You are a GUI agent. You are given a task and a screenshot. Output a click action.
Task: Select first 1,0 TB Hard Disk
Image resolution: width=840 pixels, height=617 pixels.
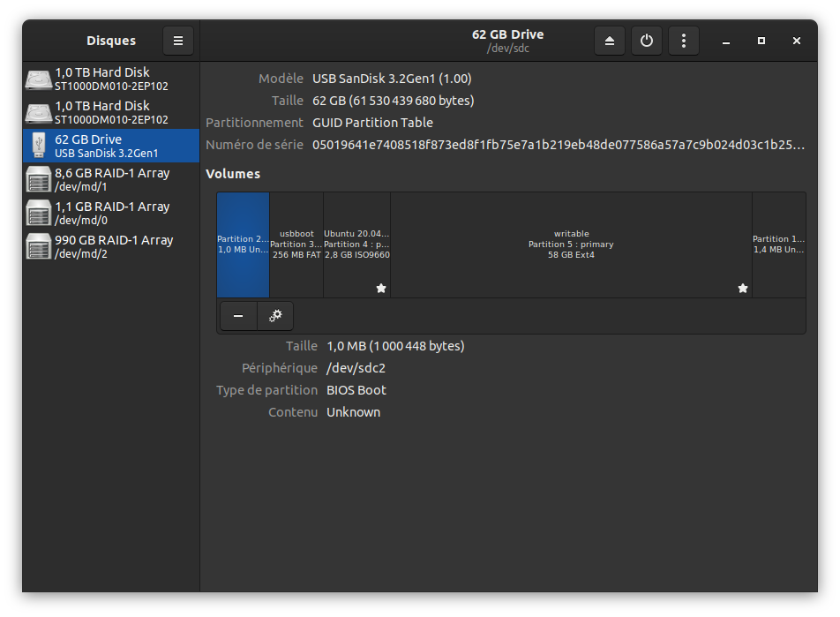click(x=111, y=79)
